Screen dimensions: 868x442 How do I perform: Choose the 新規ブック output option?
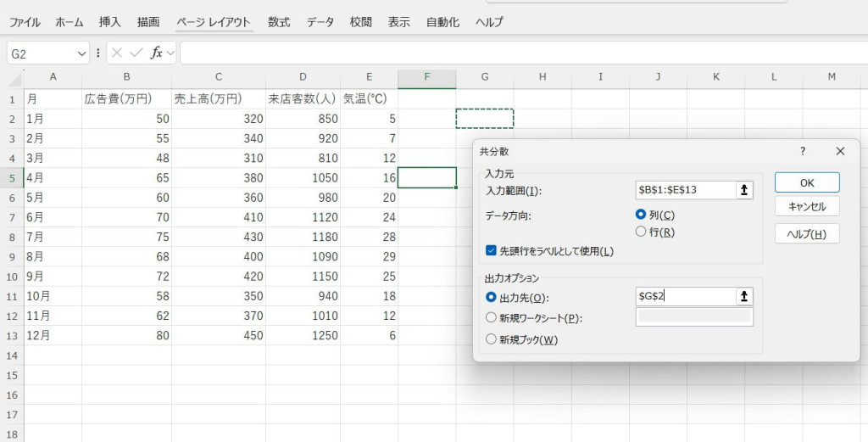coord(491,339)
